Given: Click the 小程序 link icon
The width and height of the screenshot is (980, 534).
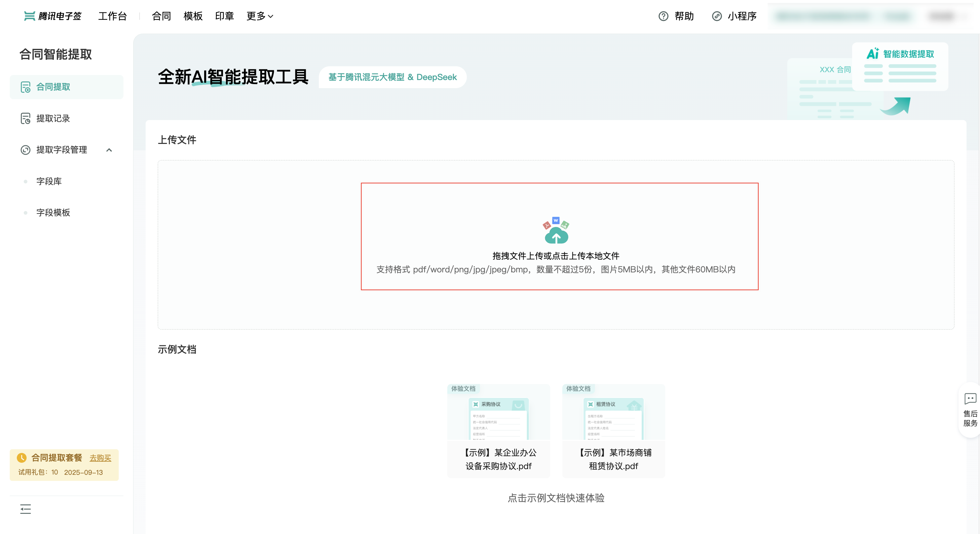Looking at the screenshot, I should click(717, 16).
